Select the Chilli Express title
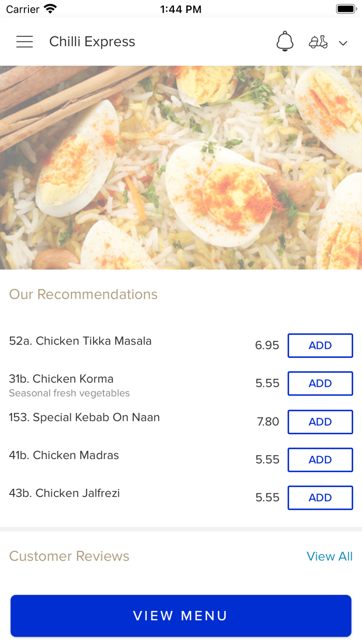 (92, 42)
